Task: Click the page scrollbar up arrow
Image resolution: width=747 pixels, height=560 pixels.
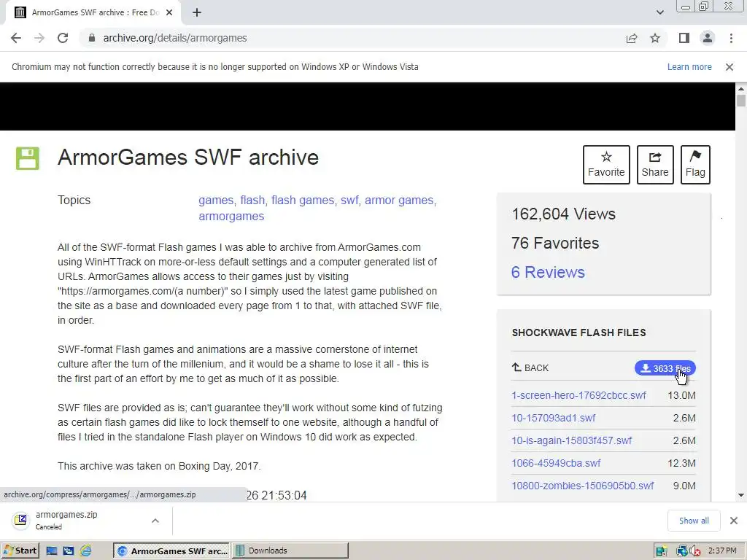Action: coord(741,88)
